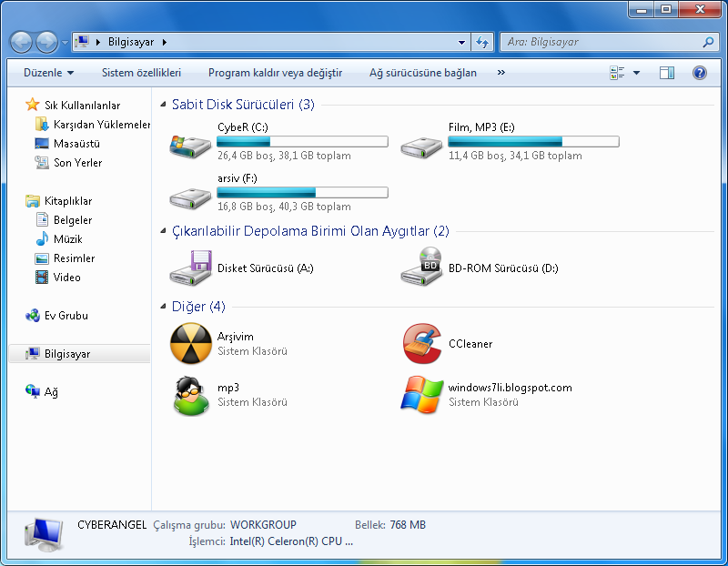Open the CCleaner icon
Screen dimensions: 728x566
pos(422,344)
